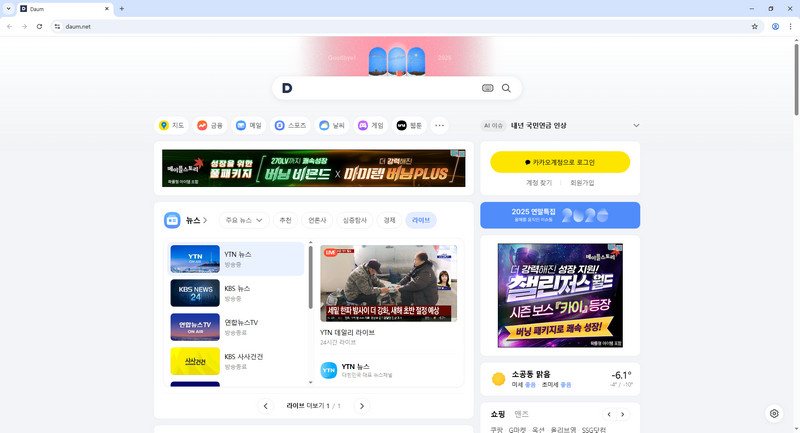This screenshot has width=800, height=433.
Task: Select the 언론사 news tab
Action: tap(317, 220)
